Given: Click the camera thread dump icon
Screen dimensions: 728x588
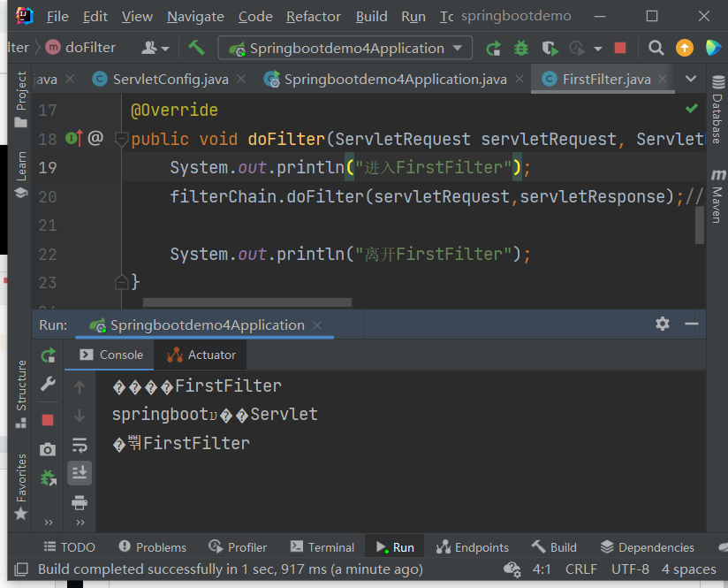Looking at the screenshot, I should click(x=48, y=449).
